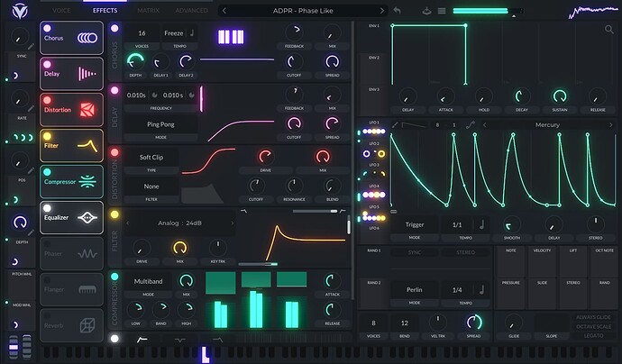The width and height of the screenshot is (622, 364).
Task: Click the random SYNC button
Action: tap(415, 252)
